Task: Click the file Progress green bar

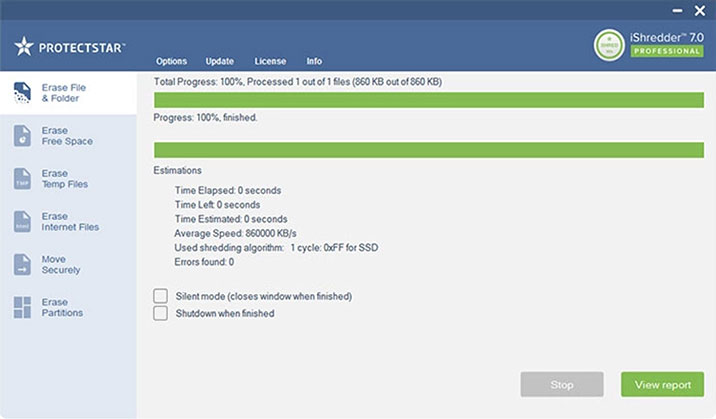Action: (x=428, y=150)
